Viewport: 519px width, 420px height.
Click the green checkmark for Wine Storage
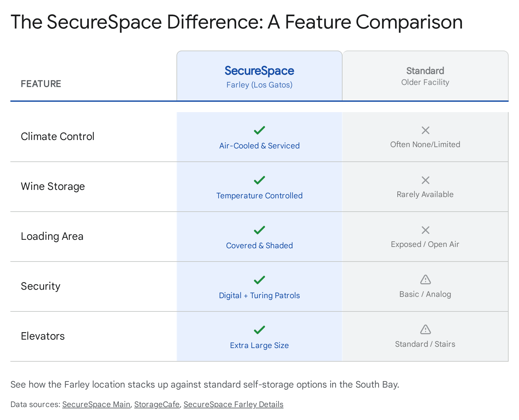tap(259, 180)
